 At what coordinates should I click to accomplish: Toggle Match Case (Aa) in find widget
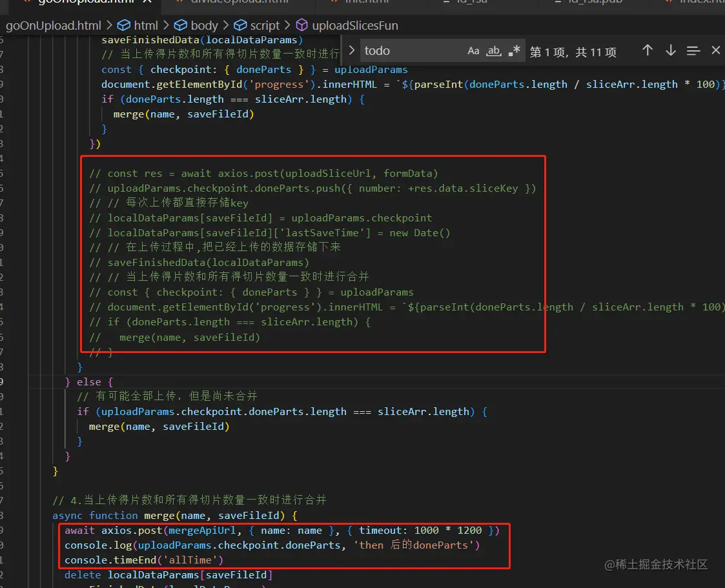(x=473, y=51)
